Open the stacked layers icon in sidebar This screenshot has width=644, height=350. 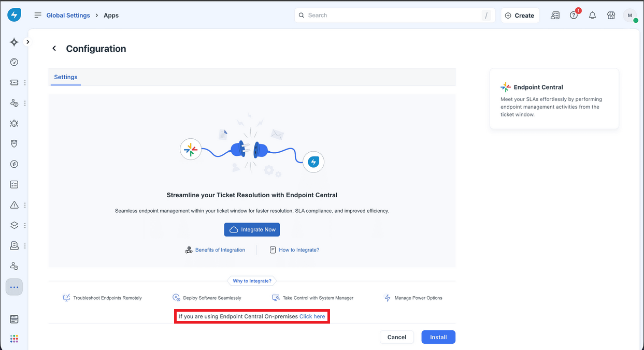[14, 225]
